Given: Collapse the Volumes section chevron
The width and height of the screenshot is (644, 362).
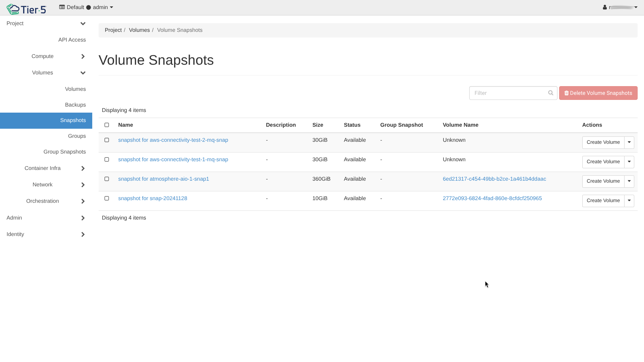Looking at the screenshot, I should [x=83, y=73].
